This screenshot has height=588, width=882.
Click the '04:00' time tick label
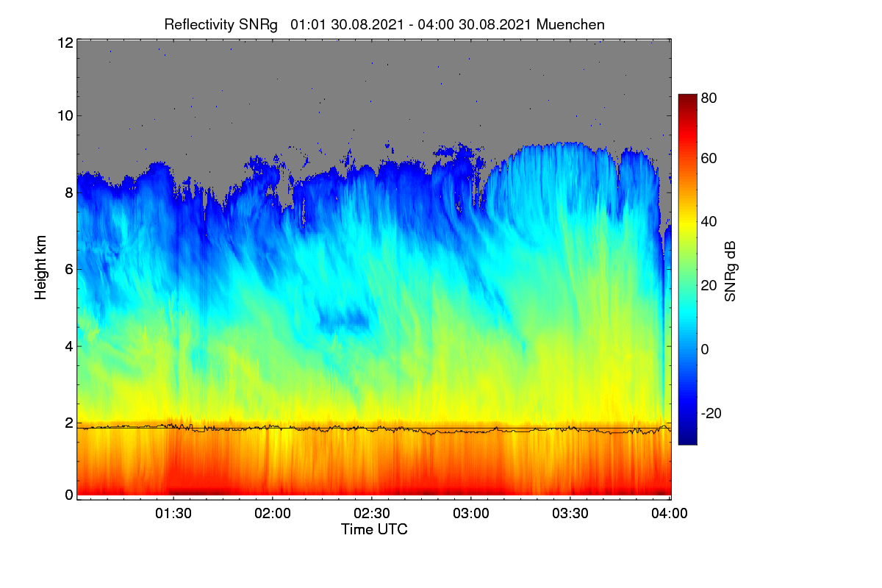670,514
